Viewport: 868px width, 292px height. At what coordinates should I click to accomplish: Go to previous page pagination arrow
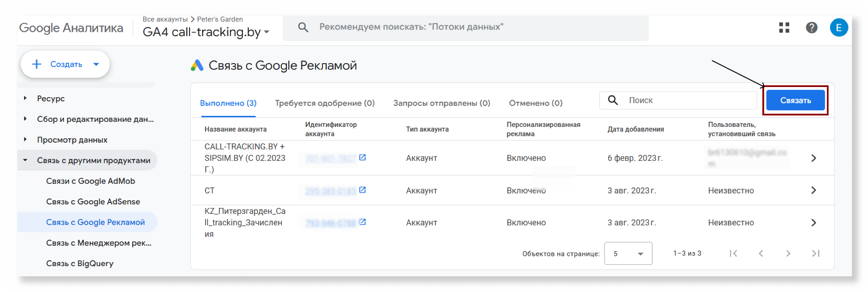pyautogui.click(x=761, y=253)
